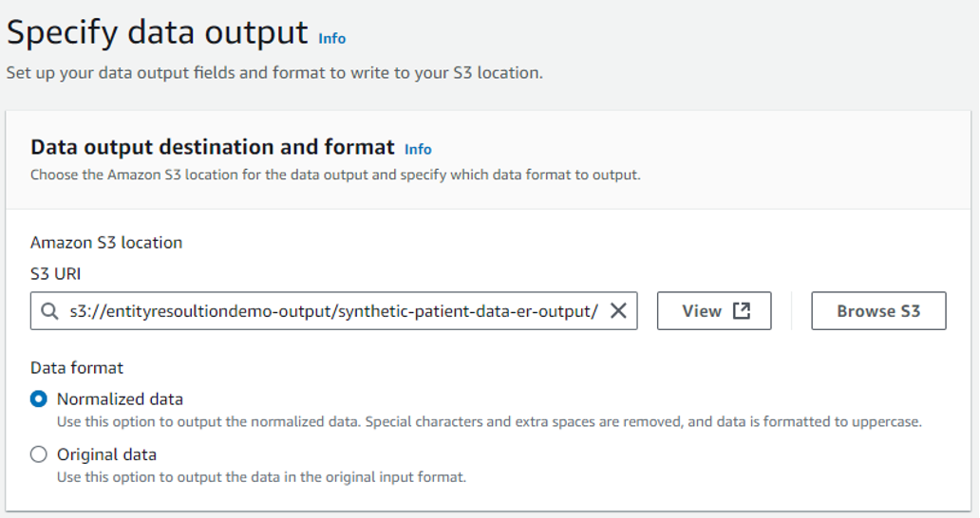This screenshot has height=518, width=980.
Task: Select the Original data radio button
Action: pos(39,454)
